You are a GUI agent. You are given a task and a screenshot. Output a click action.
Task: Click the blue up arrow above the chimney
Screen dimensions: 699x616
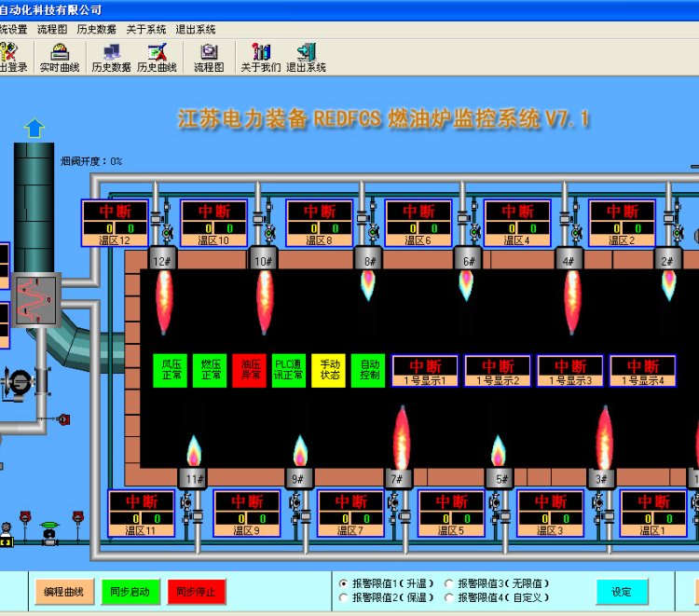click(34, 129)
